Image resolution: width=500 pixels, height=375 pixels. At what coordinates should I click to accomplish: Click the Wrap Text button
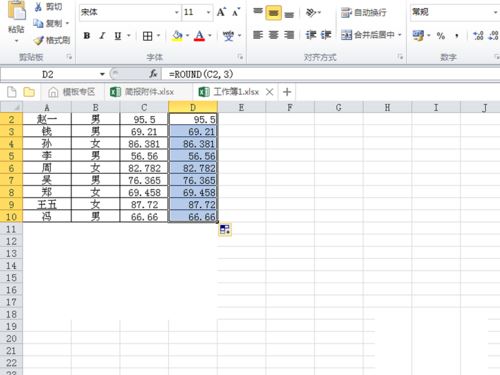pos(364,13)
